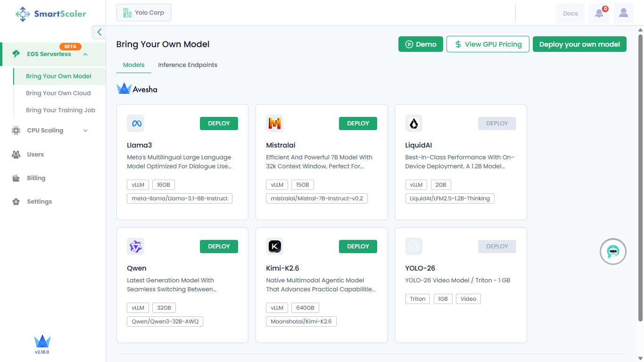
Task: Open the chatbot assistant bubble
Action: 613,252
